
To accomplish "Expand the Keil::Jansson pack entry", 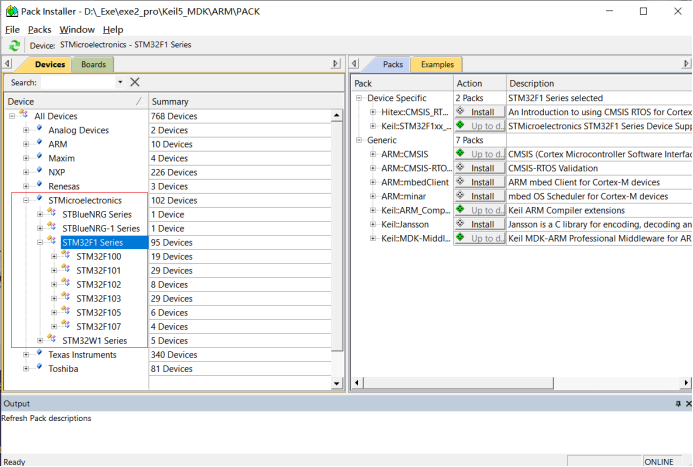I will click(x=373, y=224).
